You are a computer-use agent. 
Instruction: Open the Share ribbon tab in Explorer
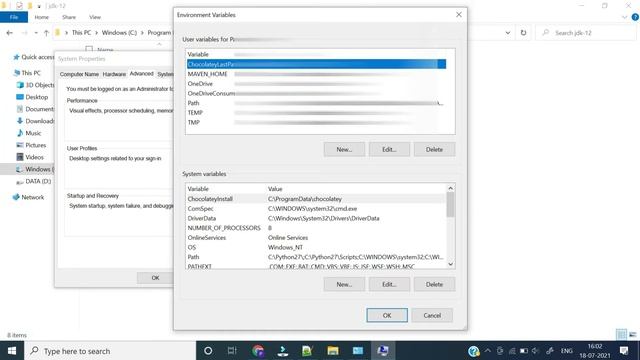point(69,17)
